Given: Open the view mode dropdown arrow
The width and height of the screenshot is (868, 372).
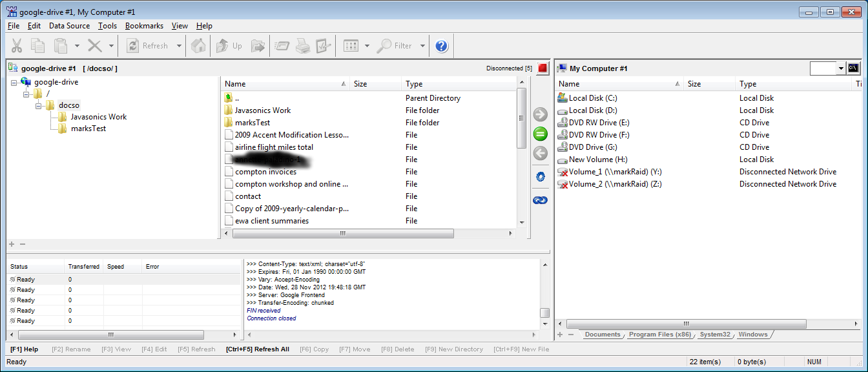Looking at the screenshot, I should click(x=367, y=46).
